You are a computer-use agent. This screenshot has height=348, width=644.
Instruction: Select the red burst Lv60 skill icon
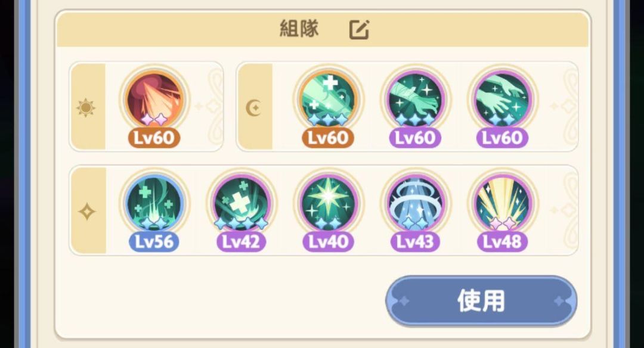coord(154,100)
